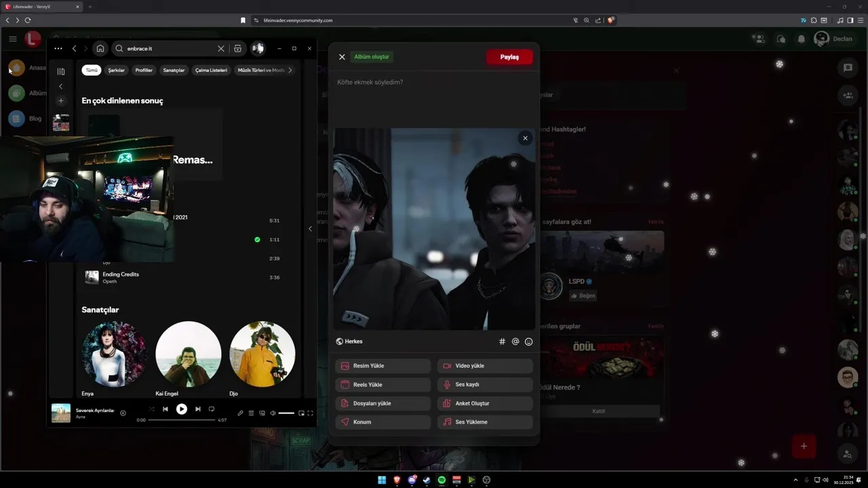Image resolution: width=868 pixels, height=488 pixels.
Task: Expand Spotify right panel chevron
Action: pos(310,228)
